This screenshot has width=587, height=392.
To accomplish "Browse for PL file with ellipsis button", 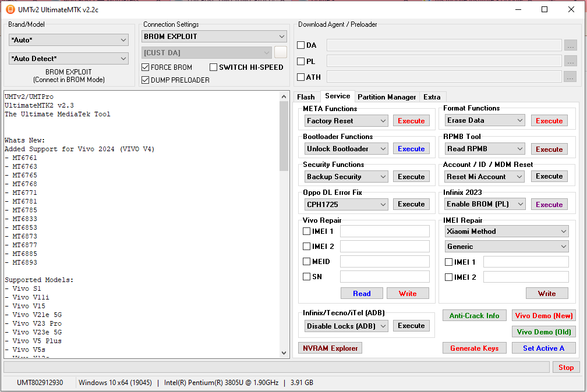I will pos(570,61).
